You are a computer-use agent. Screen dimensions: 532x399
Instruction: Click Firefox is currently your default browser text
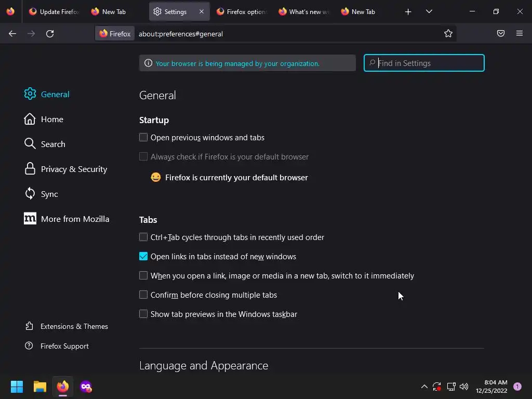click(x=236, y=178)
